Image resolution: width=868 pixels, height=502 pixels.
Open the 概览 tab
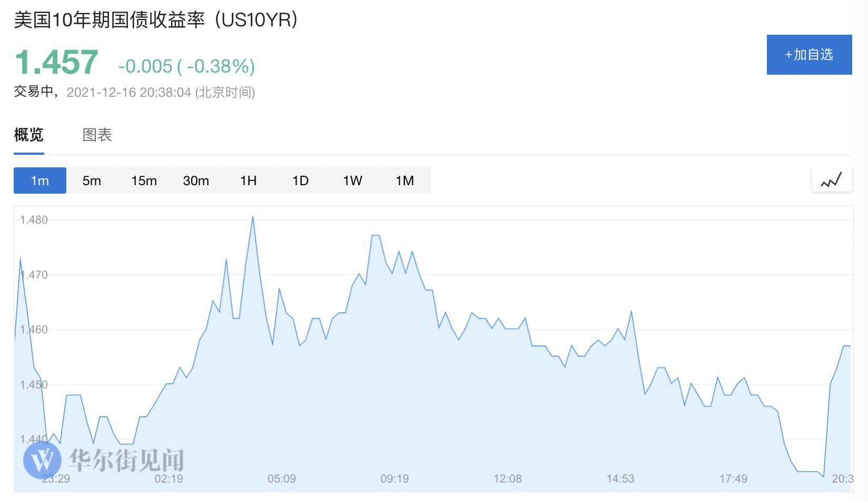[28, 135]
